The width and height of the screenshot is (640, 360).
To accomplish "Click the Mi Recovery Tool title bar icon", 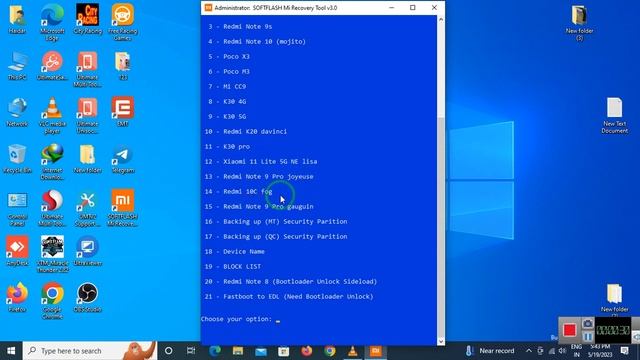I will tap(208, 8).
